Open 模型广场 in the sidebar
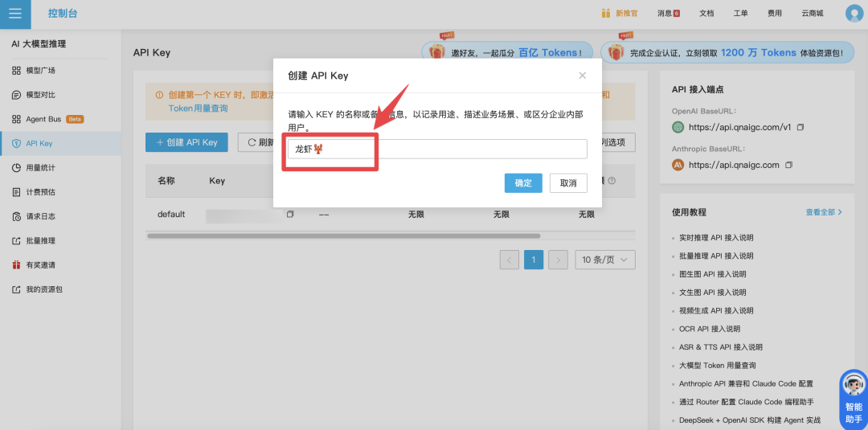 coord(41,71)
